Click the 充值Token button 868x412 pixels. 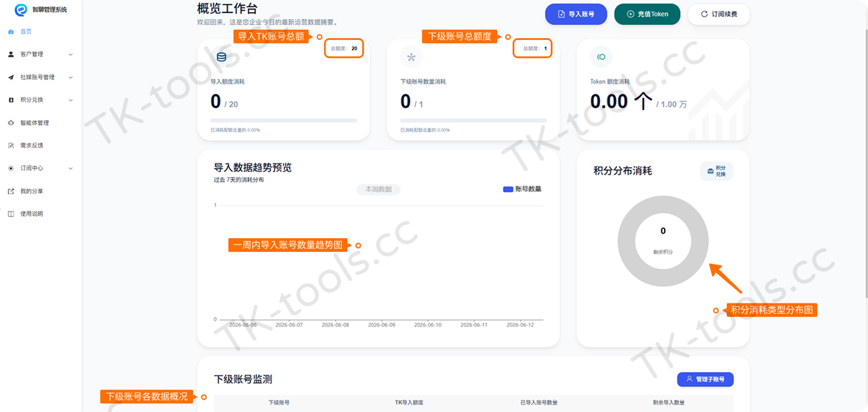[647, 14]
